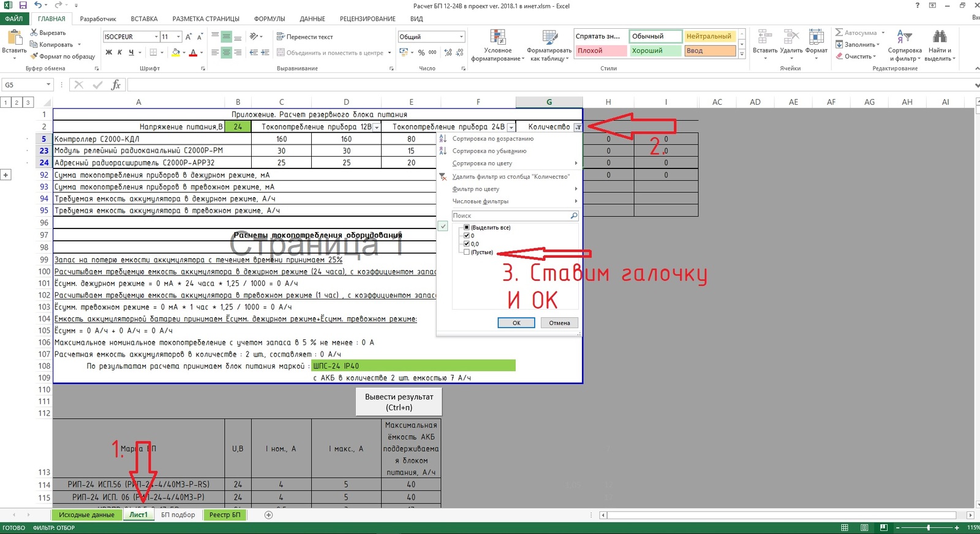Click the Cut (Вырезать) scissors button

48,32
